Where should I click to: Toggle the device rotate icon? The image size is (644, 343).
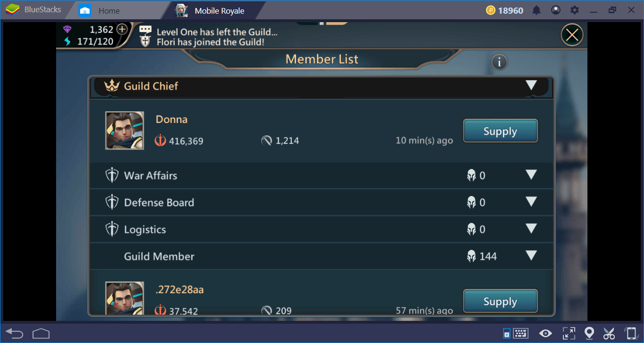(630, 333)
